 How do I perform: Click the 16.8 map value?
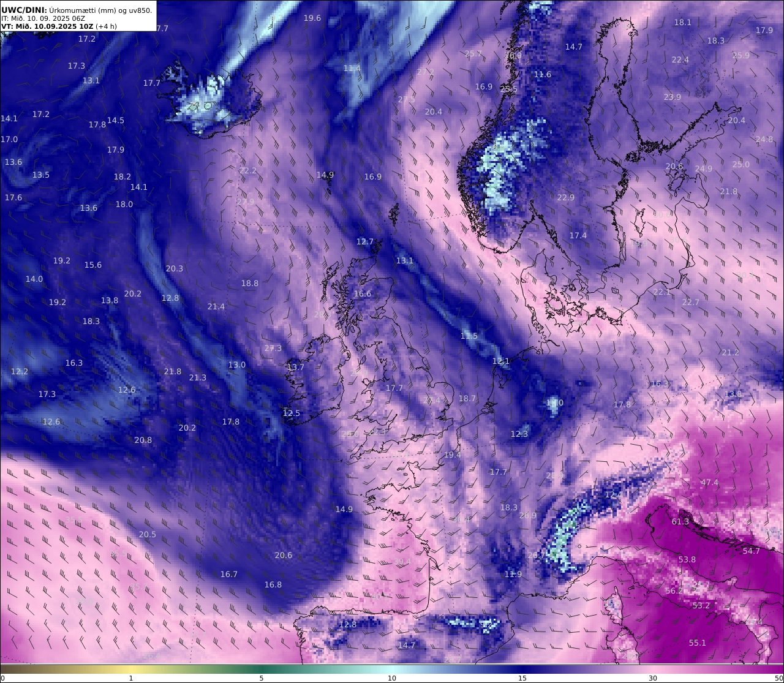click(273, 585)
